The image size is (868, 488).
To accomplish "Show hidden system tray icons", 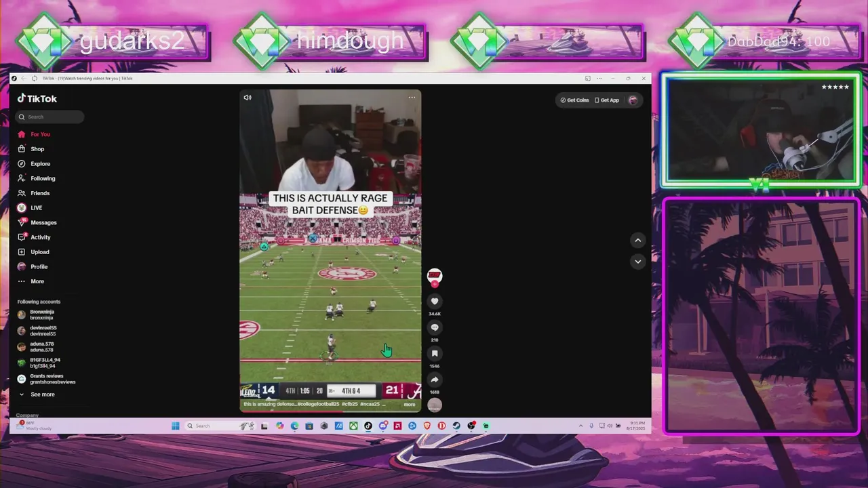I will click(580, 426).
